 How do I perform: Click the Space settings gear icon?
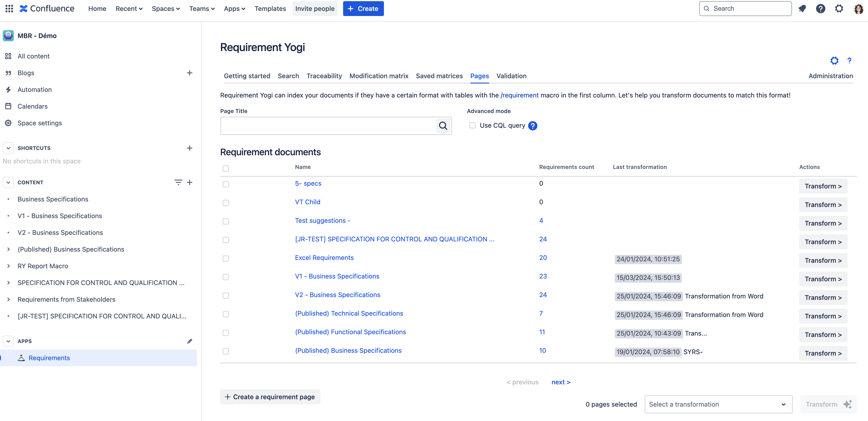coord(8,123)
